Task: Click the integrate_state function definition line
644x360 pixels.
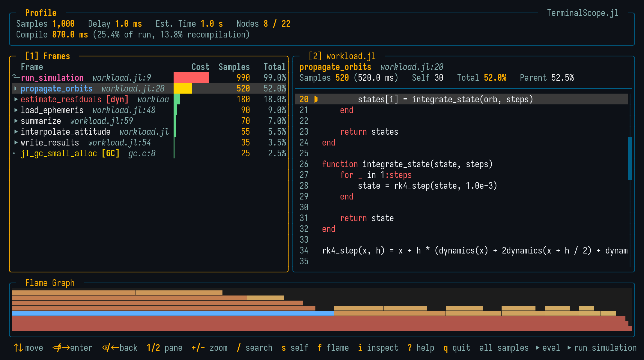Action: pyautogui.click(x=407, y=164)
